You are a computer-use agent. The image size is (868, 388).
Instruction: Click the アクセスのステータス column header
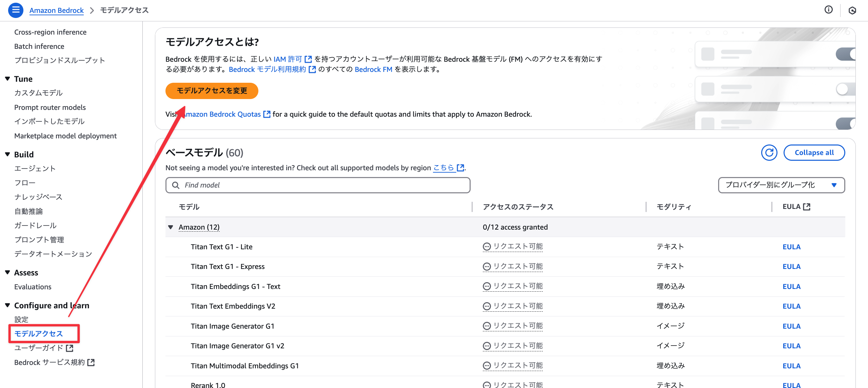click(518, 207)
